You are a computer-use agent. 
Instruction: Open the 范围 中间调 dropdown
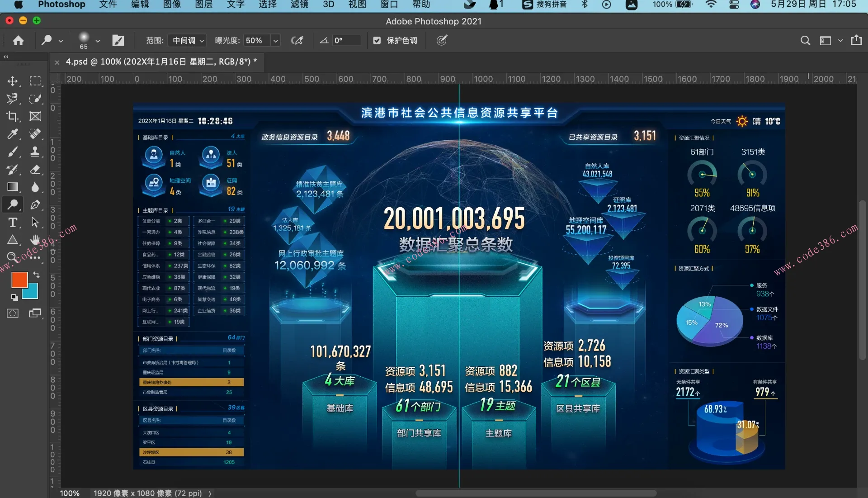[x=188, y=41]
